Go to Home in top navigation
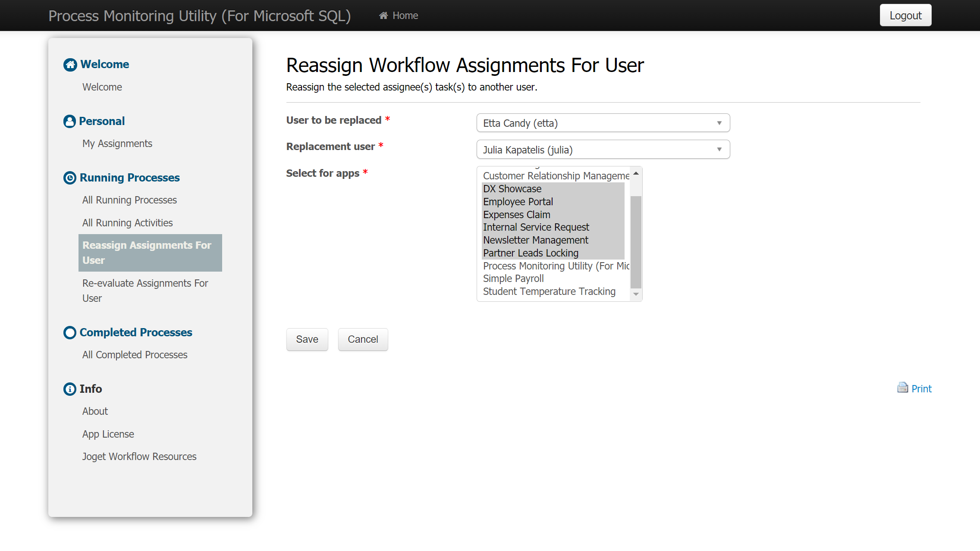The height and width of the screenshot is (551, 980). pyautogui.click(x=399, y=16)
